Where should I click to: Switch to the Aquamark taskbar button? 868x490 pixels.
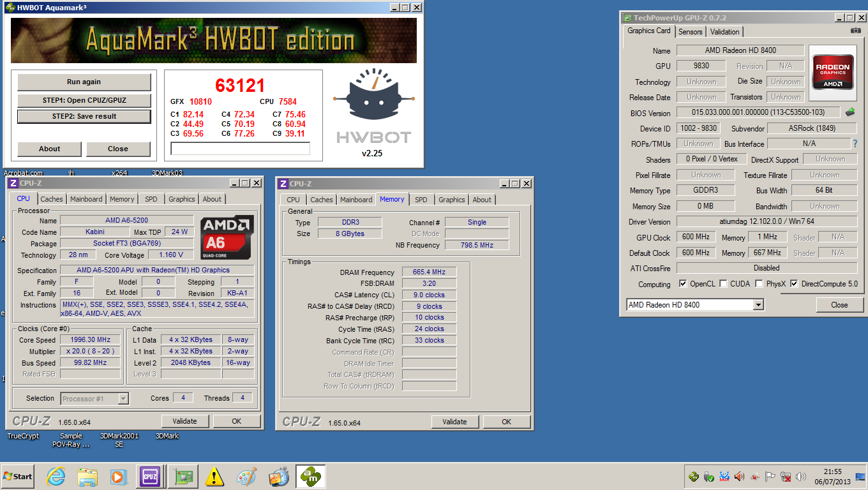coord(311,477)
